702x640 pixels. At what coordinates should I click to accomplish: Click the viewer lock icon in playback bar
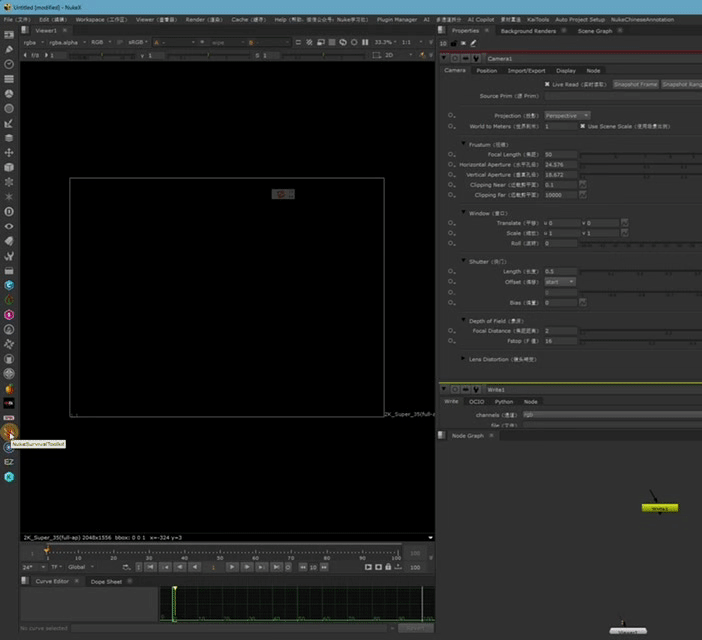pyautogui.click(x=388, y=567)
